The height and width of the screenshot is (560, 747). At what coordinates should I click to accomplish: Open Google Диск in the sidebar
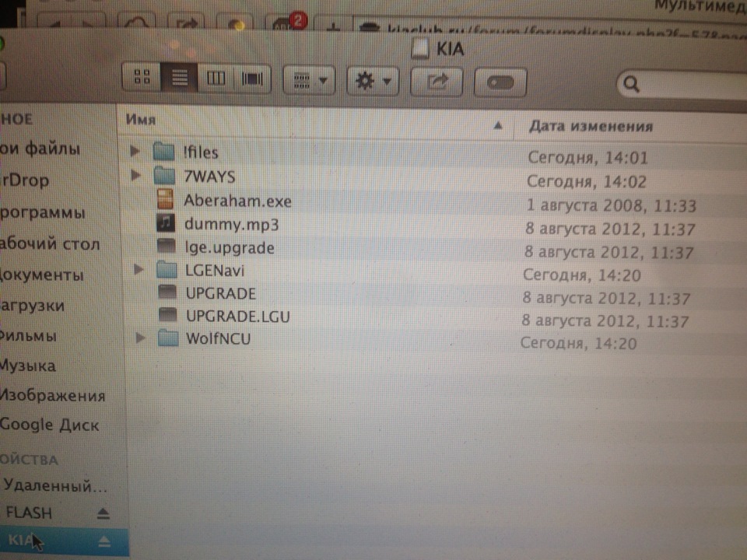click(50, 425)
